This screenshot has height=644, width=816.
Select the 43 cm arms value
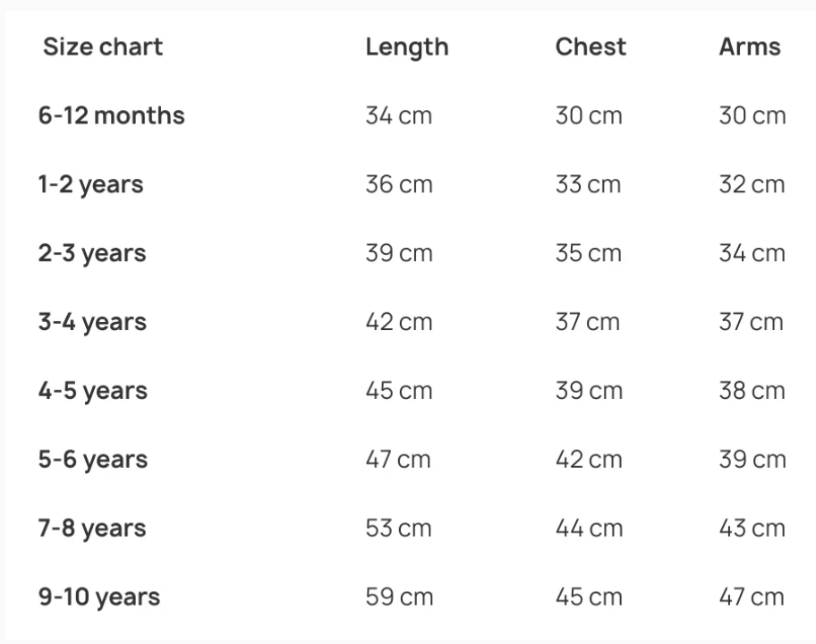752,529
